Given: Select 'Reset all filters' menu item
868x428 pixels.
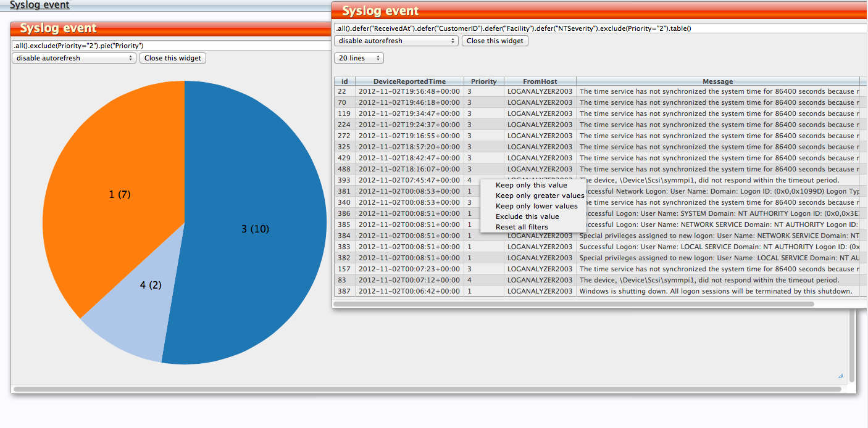Looking at the screenshot, I should coord(522,227).
